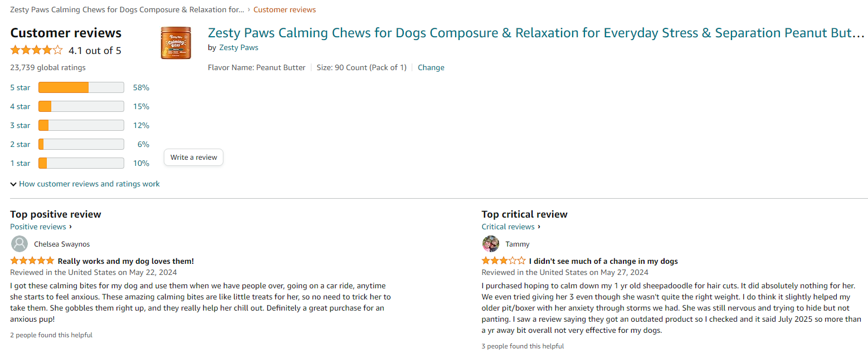Open Positive reviews link with chevron

pyautogui.click(x=41, y=227)
